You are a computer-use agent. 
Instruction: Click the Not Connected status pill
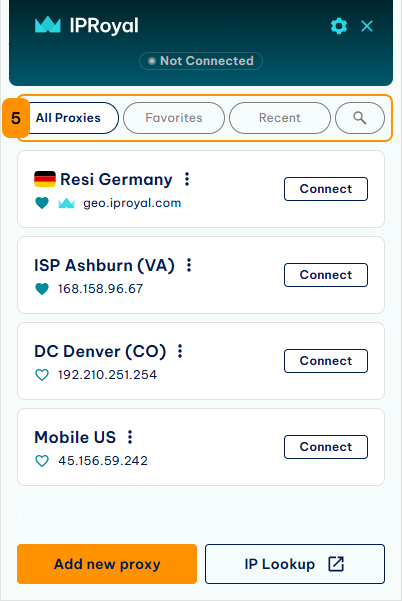coord(201,61)
